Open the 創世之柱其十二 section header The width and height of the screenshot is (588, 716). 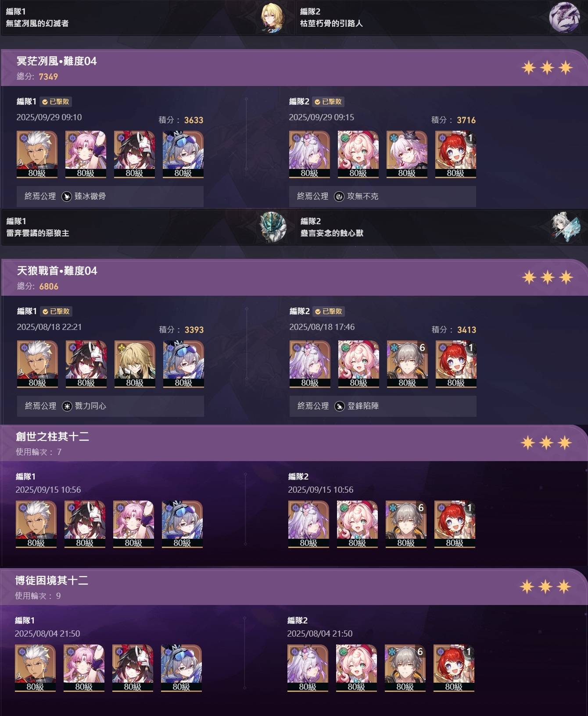pyautogui.click(x=294, y=443)
